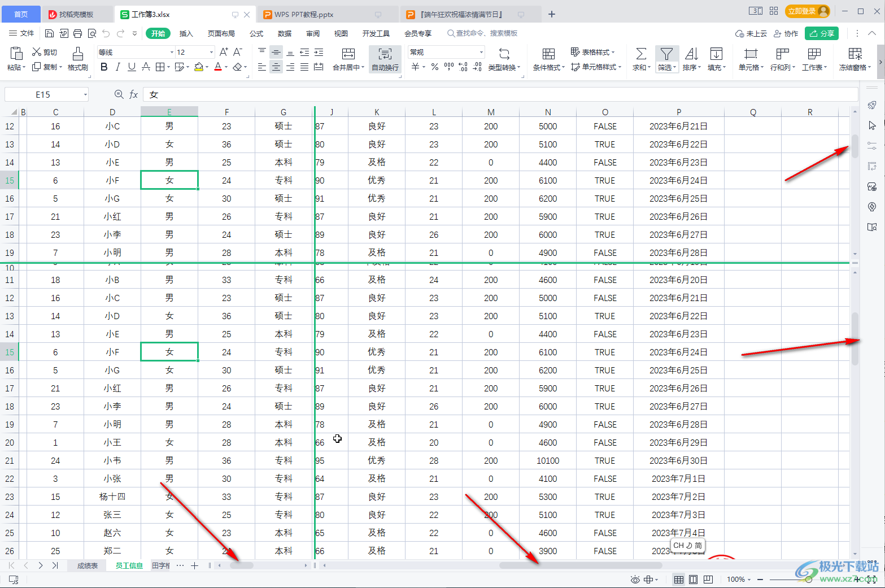
Task: Switch to Normal view in status bar
Action: pos(679,580)
